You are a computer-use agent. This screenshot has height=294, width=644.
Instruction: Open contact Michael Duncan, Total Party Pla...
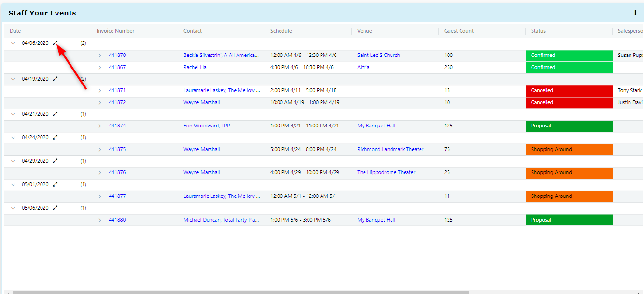[x=222, y=220]
